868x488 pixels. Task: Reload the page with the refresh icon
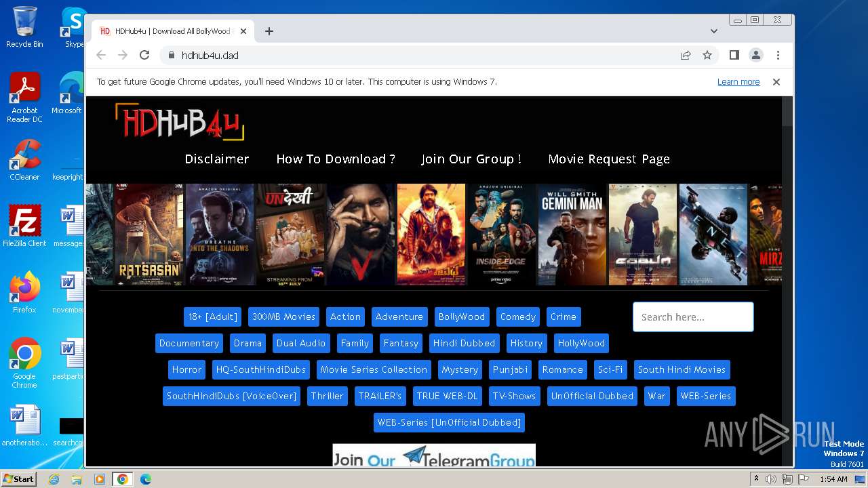coord(144,55)
